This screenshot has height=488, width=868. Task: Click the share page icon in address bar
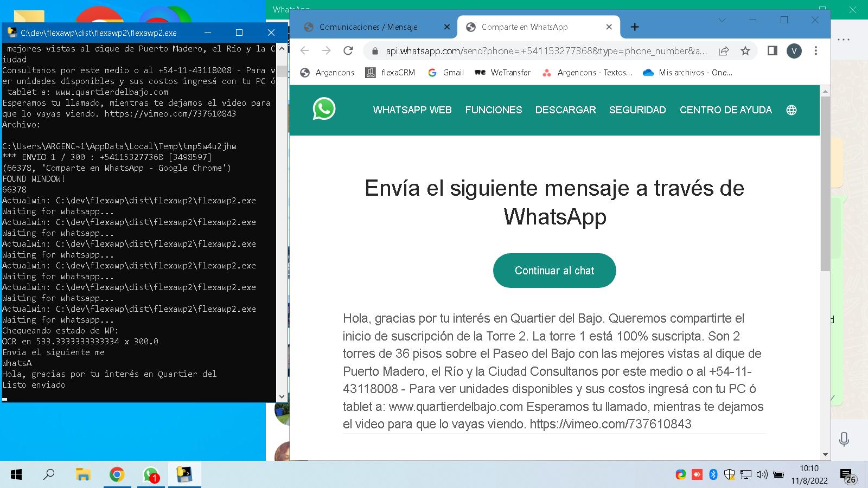tap(724, 51)
